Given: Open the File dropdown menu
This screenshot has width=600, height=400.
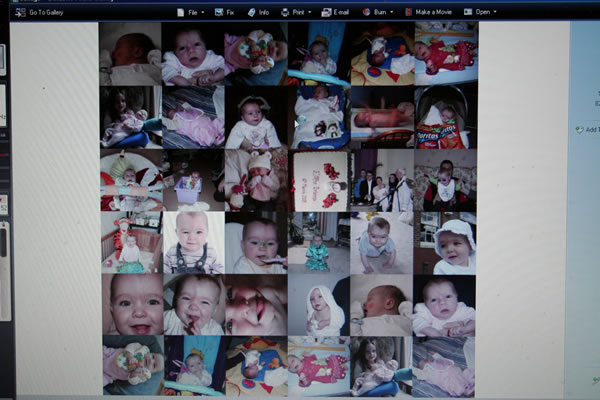Looking at the screenshot, I should click(x=191, y=13).
